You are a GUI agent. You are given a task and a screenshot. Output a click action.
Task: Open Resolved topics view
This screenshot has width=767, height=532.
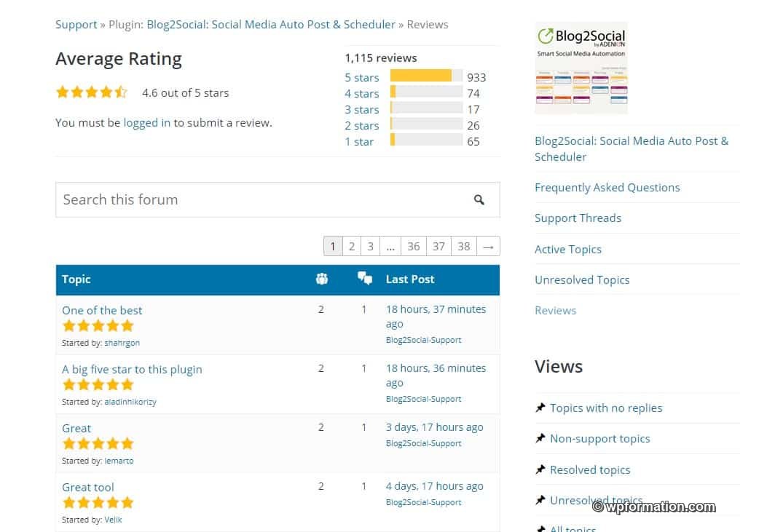click(x=590, y=470)
